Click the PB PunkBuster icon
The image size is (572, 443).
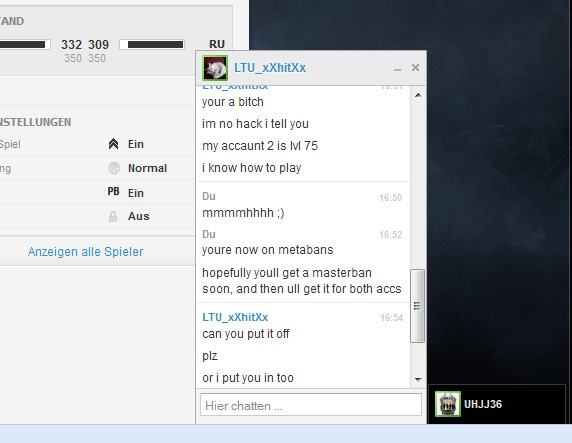(113, 192)
